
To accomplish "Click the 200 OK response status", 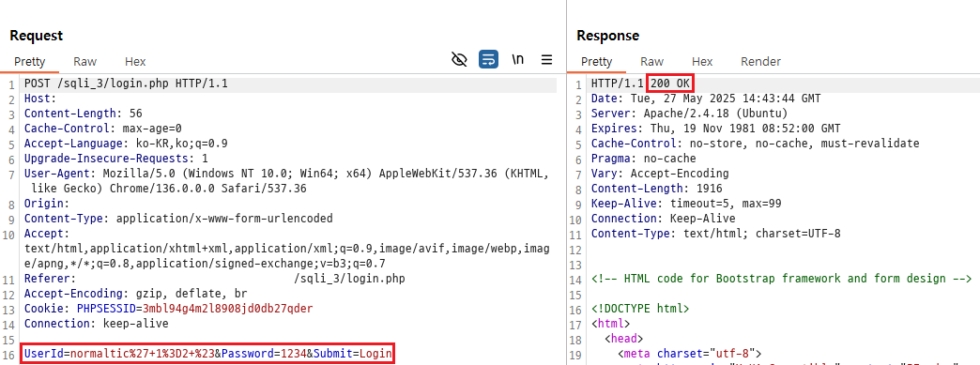I will click(x=671, y=84).
